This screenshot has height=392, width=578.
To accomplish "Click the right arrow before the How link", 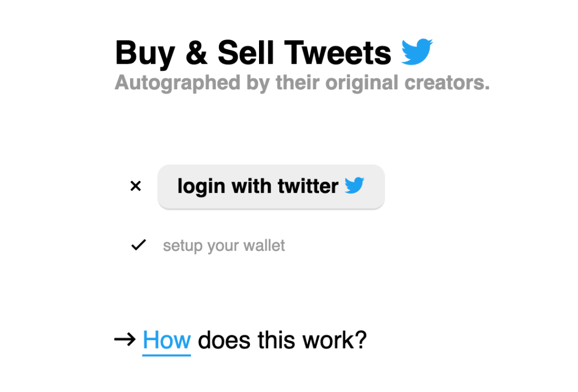I will point(125,340).
